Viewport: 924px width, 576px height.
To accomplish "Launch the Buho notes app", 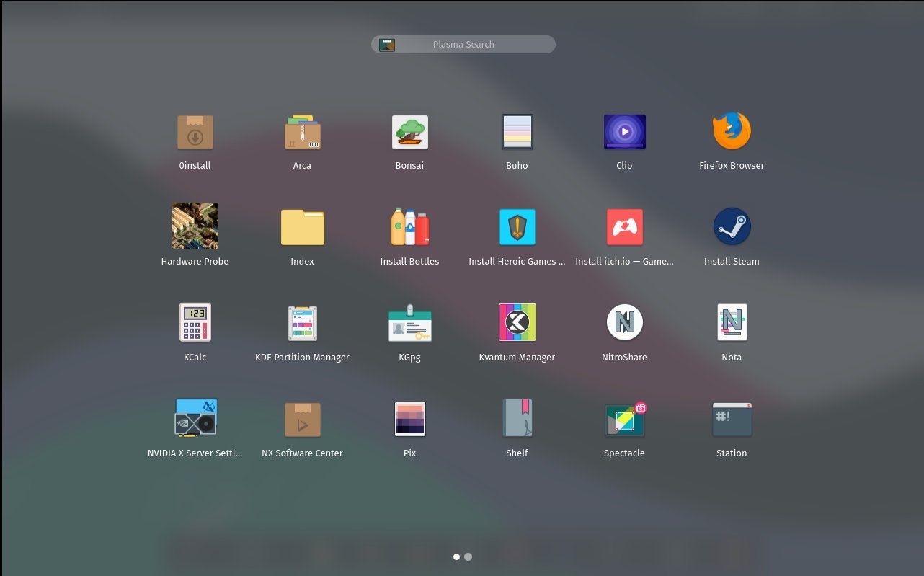I will click(517, 132).
